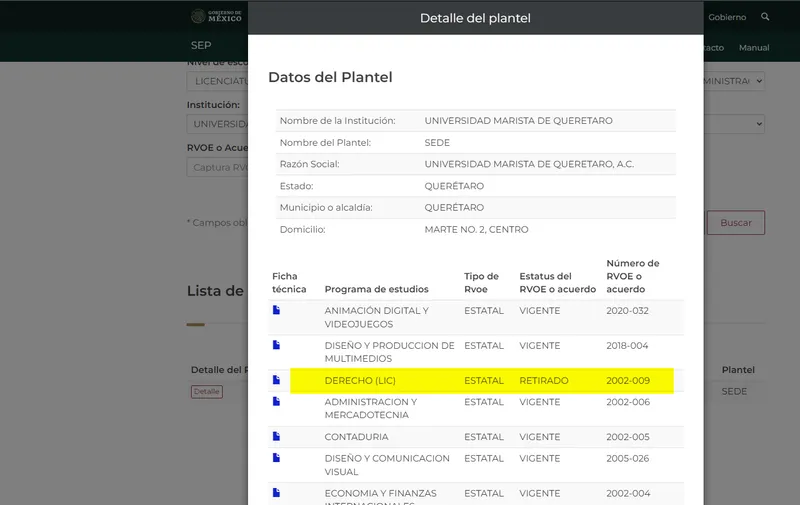This screenshot has height=505, width=800.
Task: Select RVOE number 2018-004
Action: 627,345
